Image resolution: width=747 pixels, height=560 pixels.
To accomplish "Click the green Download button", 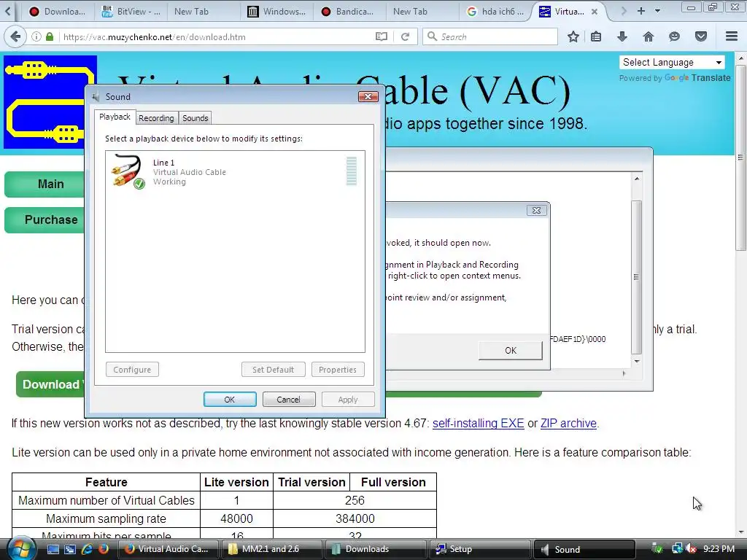I will [50, 384].
